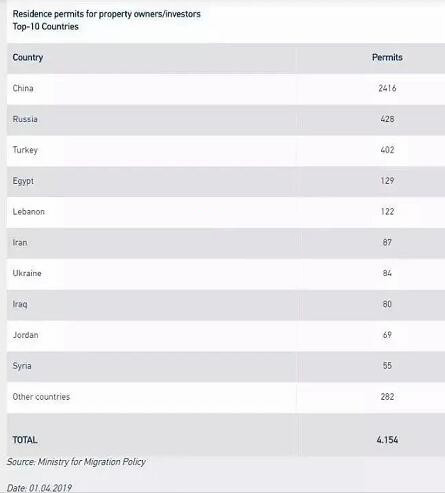Image resolution: width=445 pixels, height=493 pixels.
Task: Click the Country column header
Action: click(x=28, y=58)
